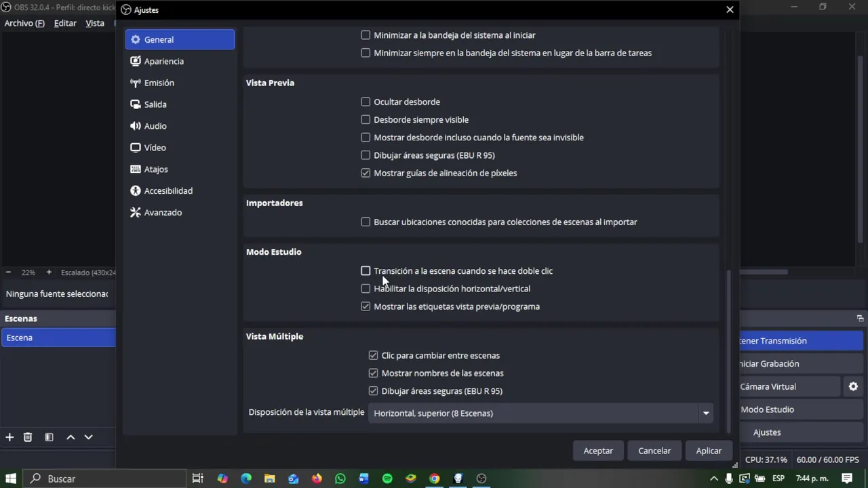Start Cámara Virtual in OBS
868x488 pixels.
coord(790,386)
